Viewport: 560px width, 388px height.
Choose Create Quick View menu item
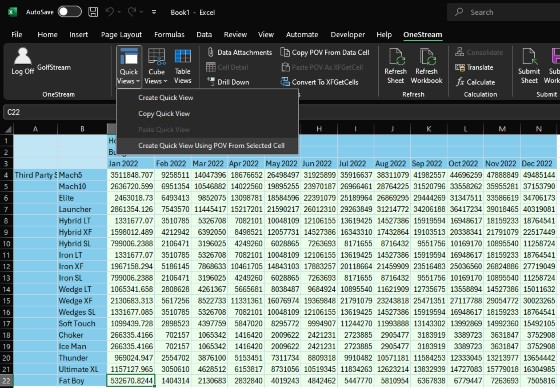[208, 98]
